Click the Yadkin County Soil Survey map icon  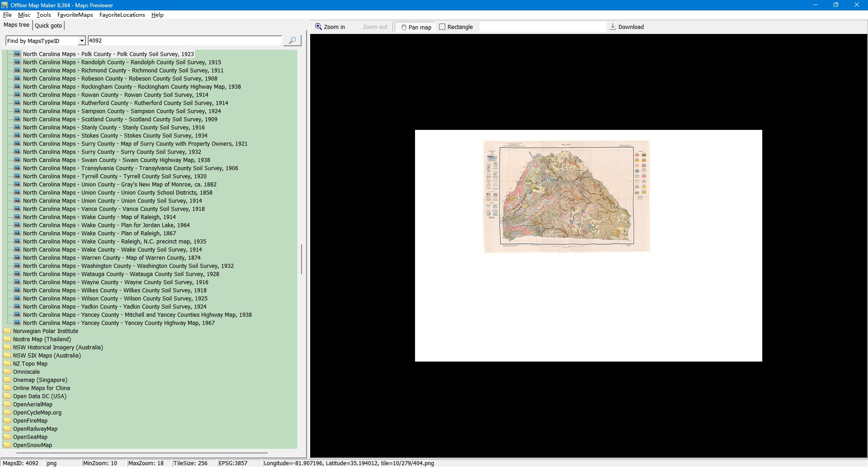coord(17,306)
